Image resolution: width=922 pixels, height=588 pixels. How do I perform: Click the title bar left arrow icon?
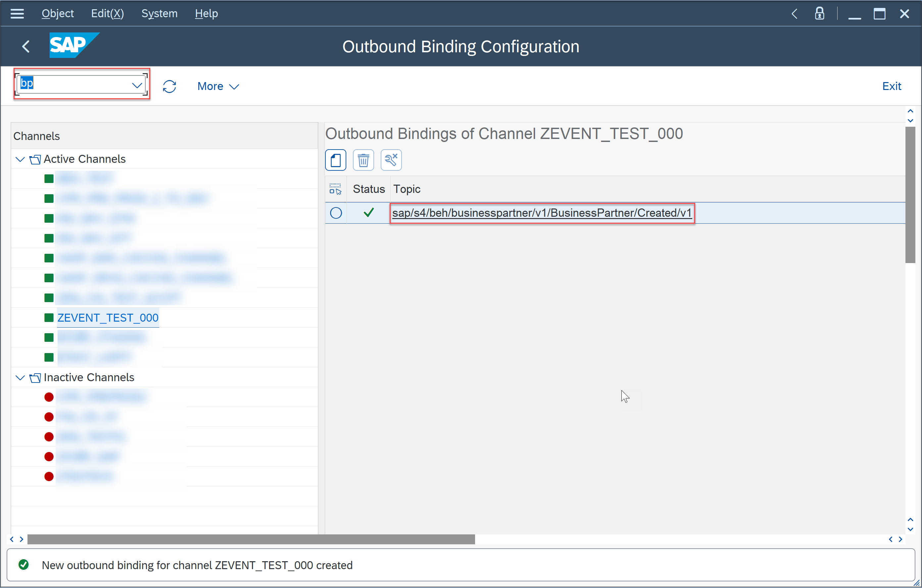pyautogui.click(x=795, y=14)
